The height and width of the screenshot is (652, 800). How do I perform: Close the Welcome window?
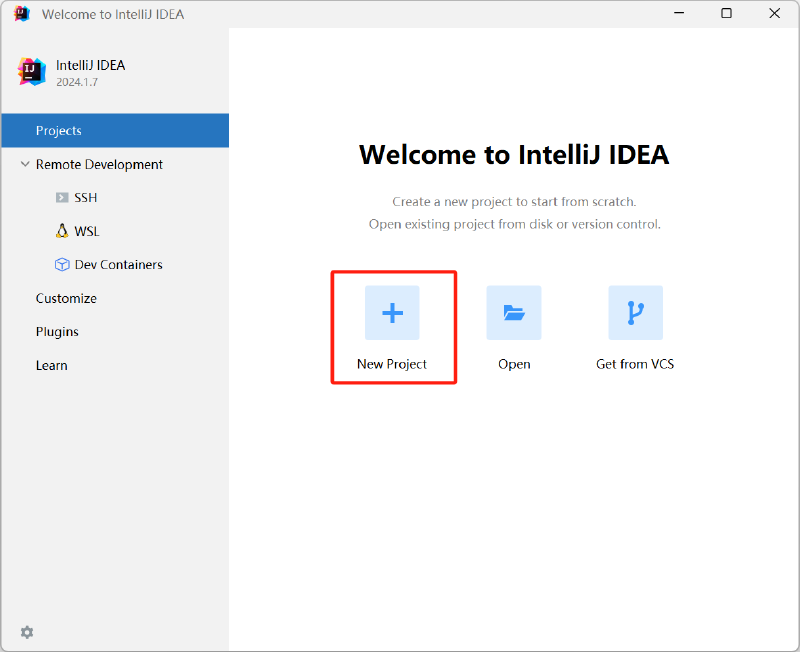(774, 13)
